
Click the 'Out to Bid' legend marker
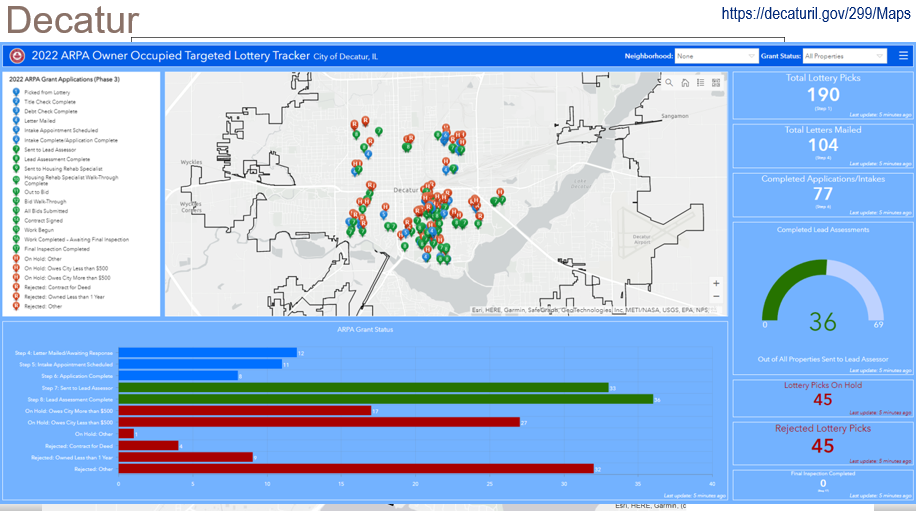coord(16,192)
